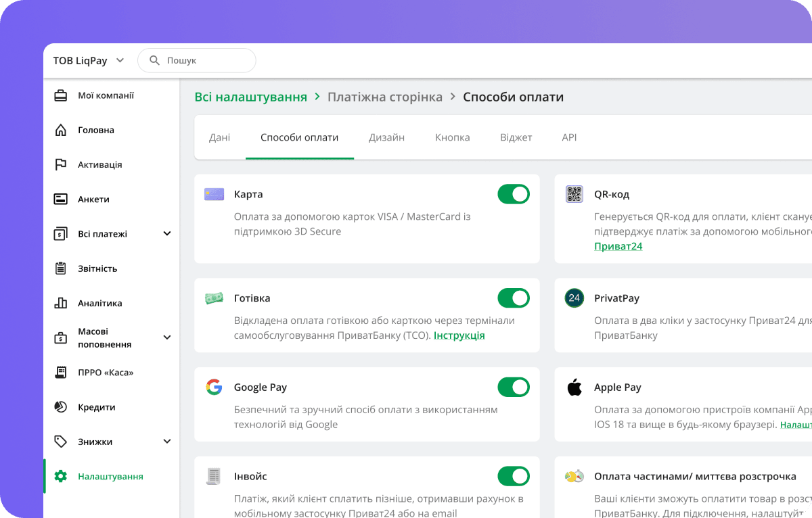Open Звітність clipboard icon
Image resolution: width=812 pixels, height=518 pixels.
point(61,268)
